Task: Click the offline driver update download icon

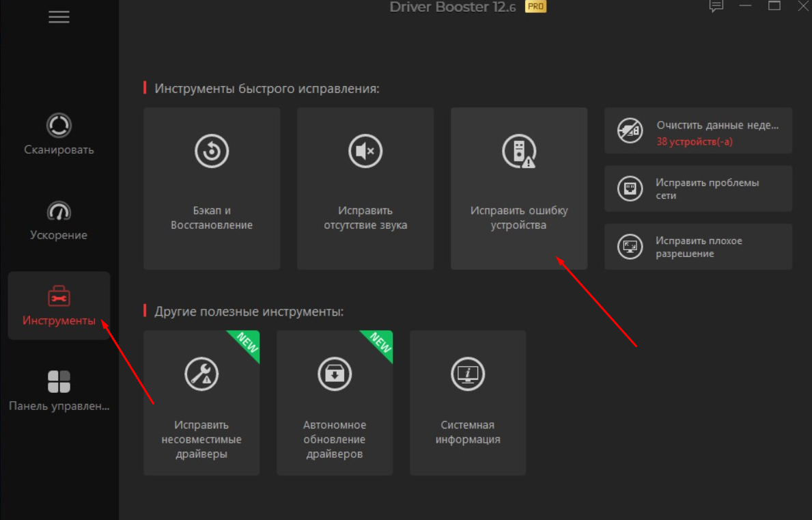Action: tap(335, 374)
